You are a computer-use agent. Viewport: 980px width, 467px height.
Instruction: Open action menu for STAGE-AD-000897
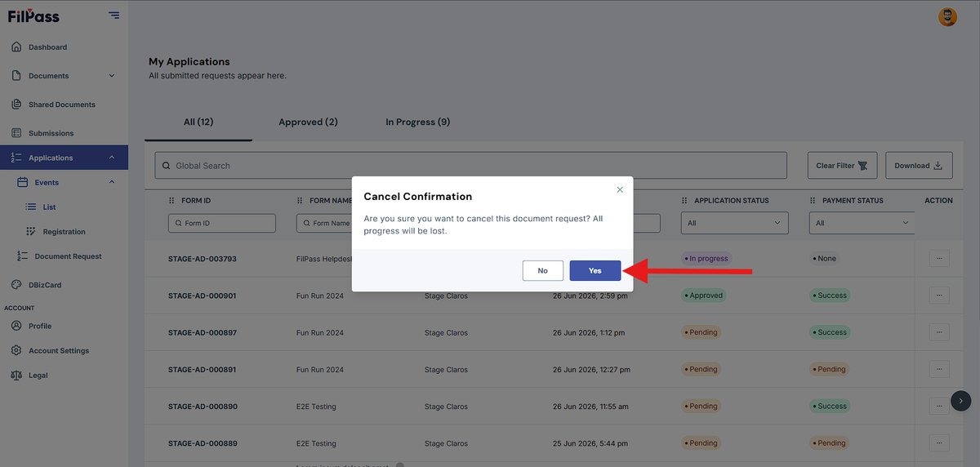pos(939,332)
